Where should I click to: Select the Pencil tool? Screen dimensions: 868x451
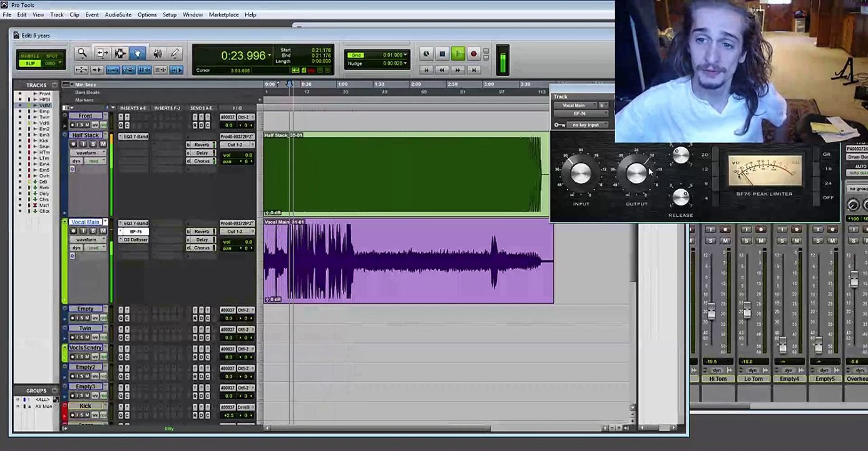[175, 54]
